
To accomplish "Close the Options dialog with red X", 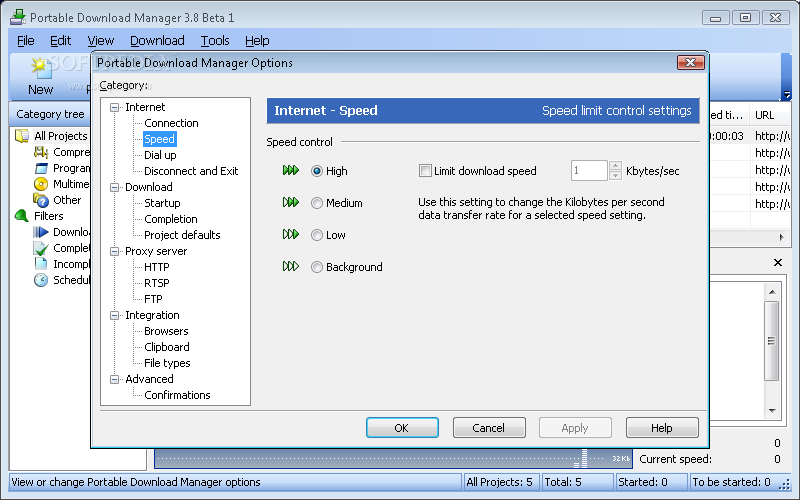I will click(x=690, y=62).
